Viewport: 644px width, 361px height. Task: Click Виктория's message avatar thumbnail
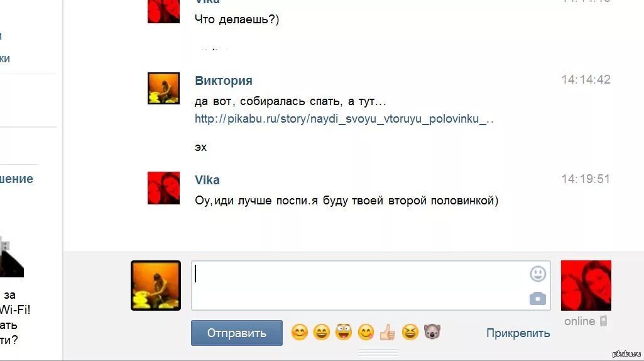163,89
